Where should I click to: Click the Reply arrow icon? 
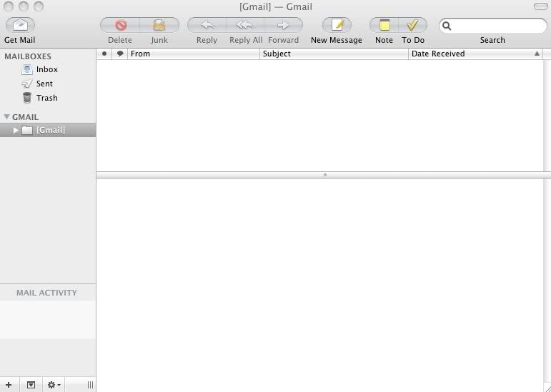pos(207,25)
